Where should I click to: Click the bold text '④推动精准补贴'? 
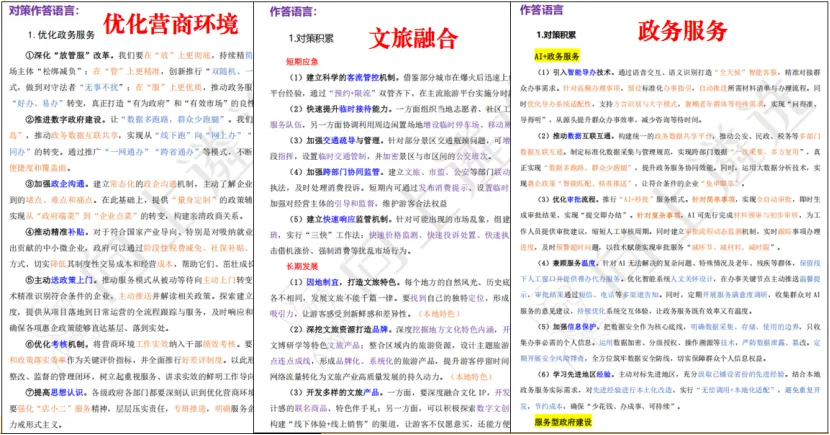[x=56, y=232]
